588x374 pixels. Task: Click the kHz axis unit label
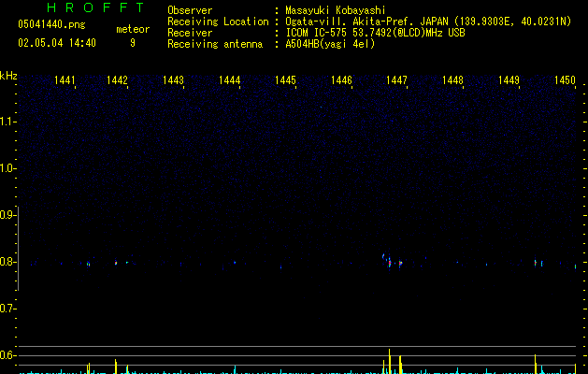[x=8, y=76]
